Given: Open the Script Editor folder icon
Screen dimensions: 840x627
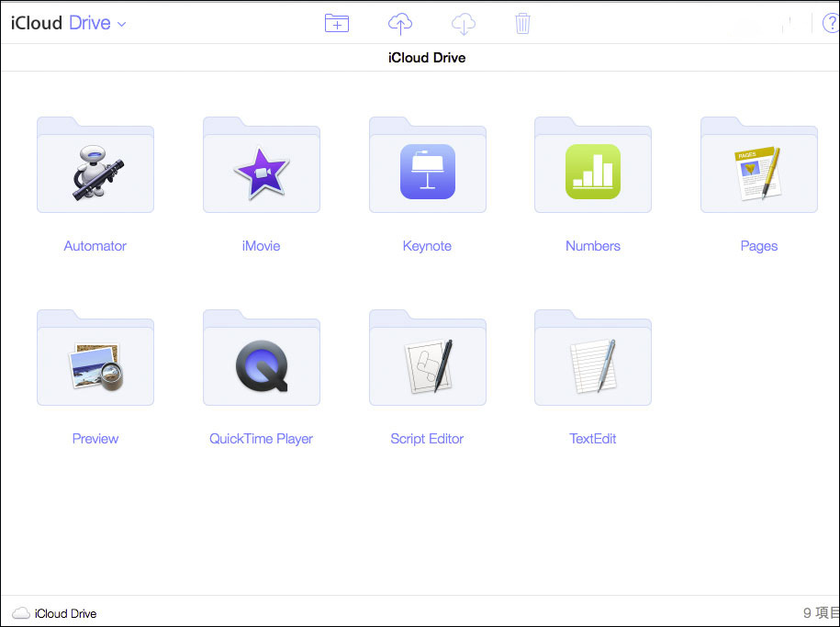Looking at the screenshot, I should (x=428, y=358).
